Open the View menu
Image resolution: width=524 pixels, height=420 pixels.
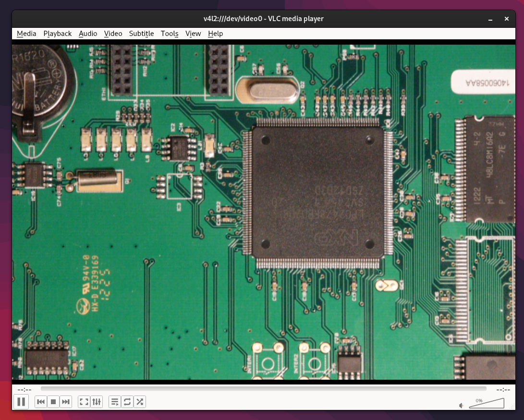pos(193,34)
